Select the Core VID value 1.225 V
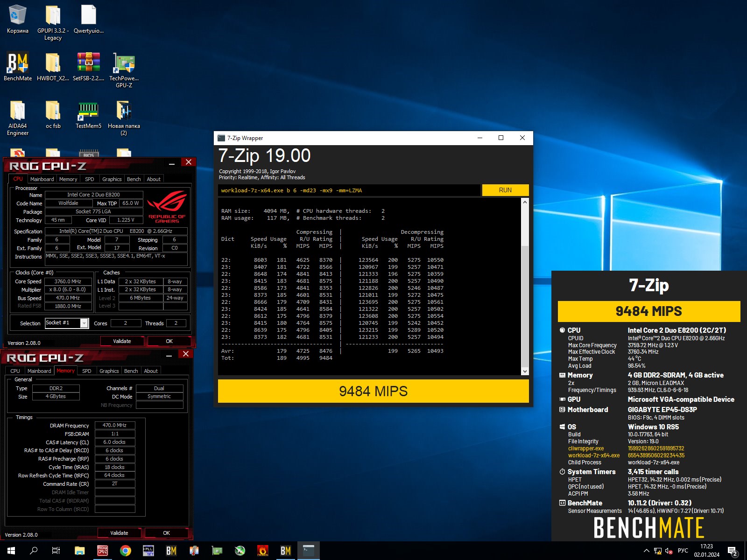The image size is (747, 560). click(x=126, y=220)
